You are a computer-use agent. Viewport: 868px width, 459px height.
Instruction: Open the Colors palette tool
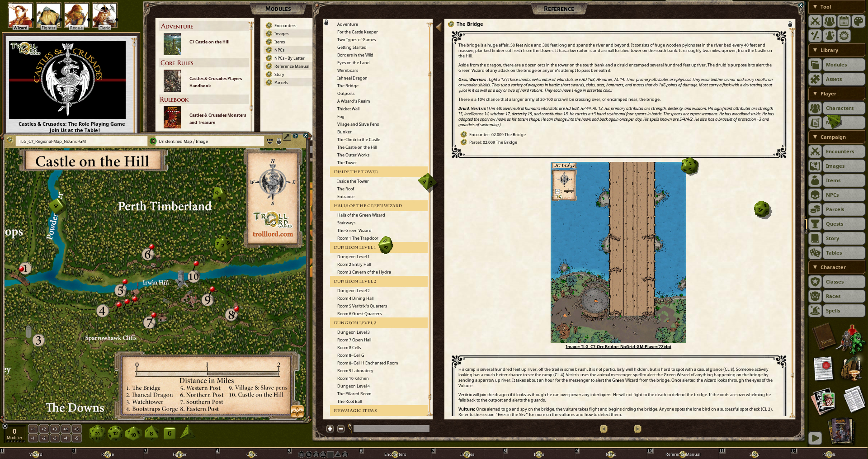click(x=859, y=21)
